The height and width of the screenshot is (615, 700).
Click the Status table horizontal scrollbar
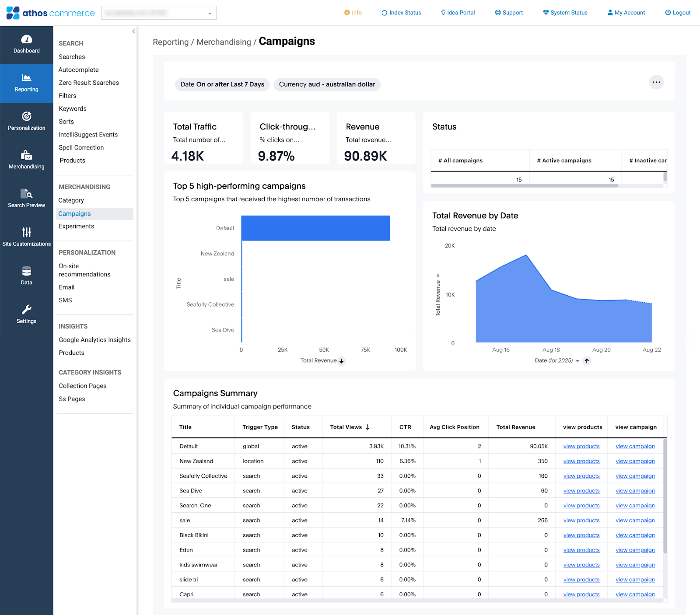click(525, 186)
